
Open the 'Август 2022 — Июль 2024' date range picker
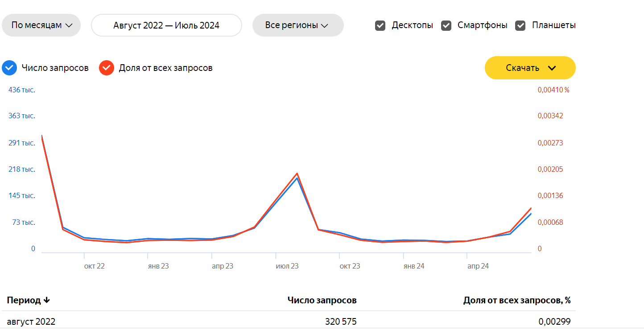(166, 25)
